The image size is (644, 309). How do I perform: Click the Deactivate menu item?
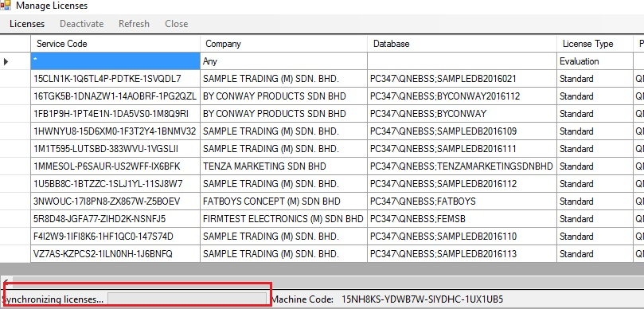point(82,24)
